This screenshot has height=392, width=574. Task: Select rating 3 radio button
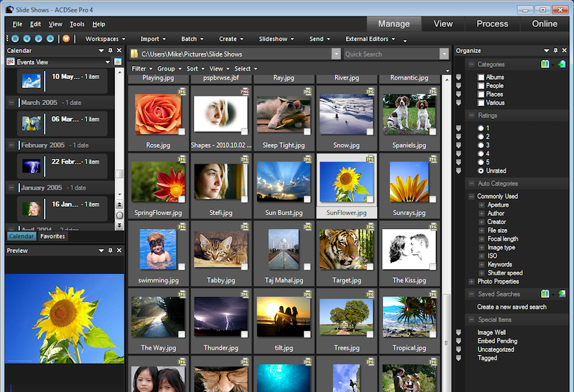click(x=481, y=145)
